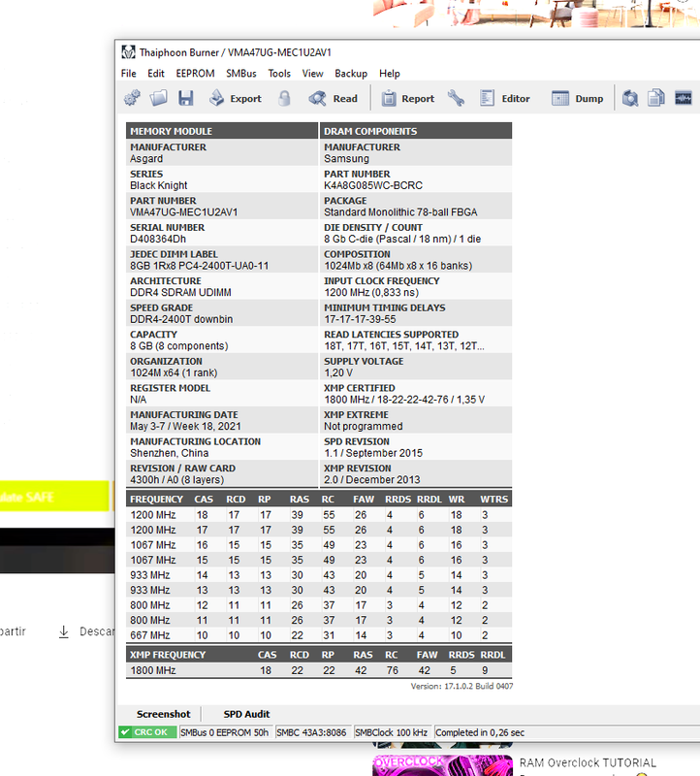
Task: Click the CRC OK status indicator
Action: [x=147, y=732]
